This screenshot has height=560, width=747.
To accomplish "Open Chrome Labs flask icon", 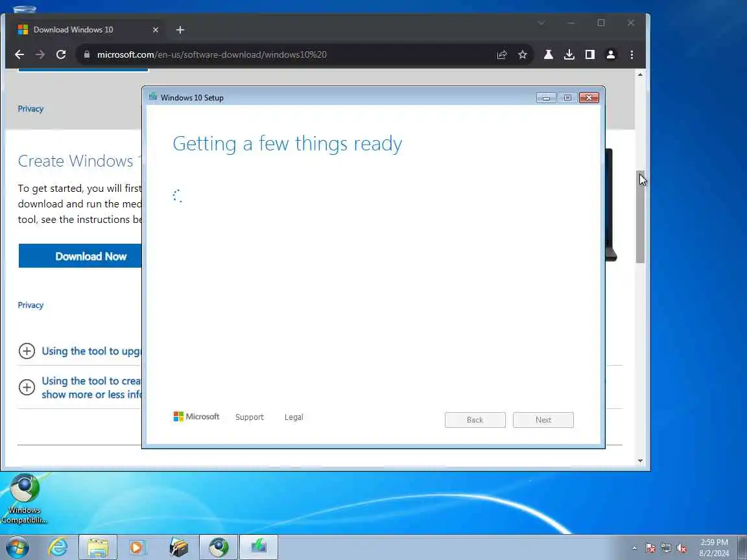I will [549, 54].
